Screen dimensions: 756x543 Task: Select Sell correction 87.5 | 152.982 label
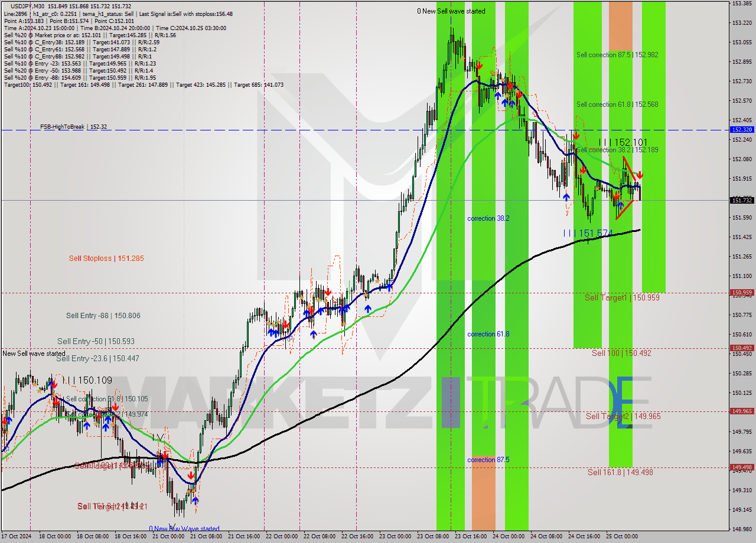(617, 55)
